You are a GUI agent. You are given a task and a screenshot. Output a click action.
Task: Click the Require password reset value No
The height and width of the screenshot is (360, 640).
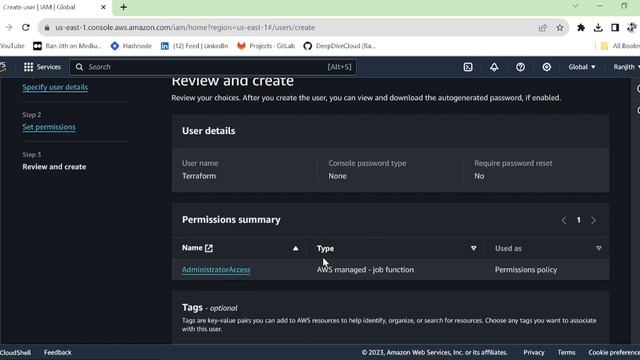[x=479, y=176]
